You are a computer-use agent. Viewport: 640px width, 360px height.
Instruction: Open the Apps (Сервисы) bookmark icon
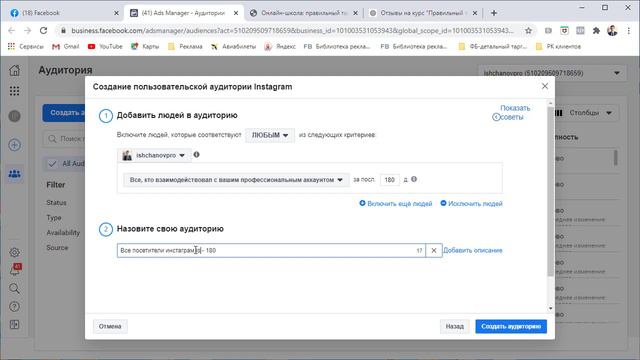(26, 47)
